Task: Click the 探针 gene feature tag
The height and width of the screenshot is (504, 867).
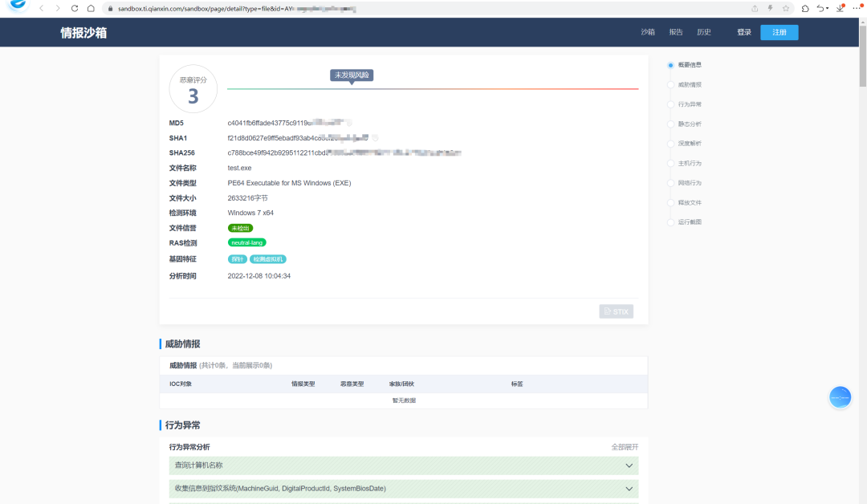Action: 237,259
